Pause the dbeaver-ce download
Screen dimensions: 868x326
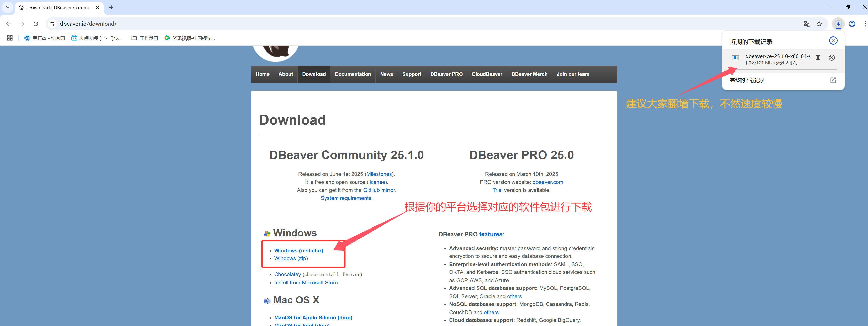[818, 58]
